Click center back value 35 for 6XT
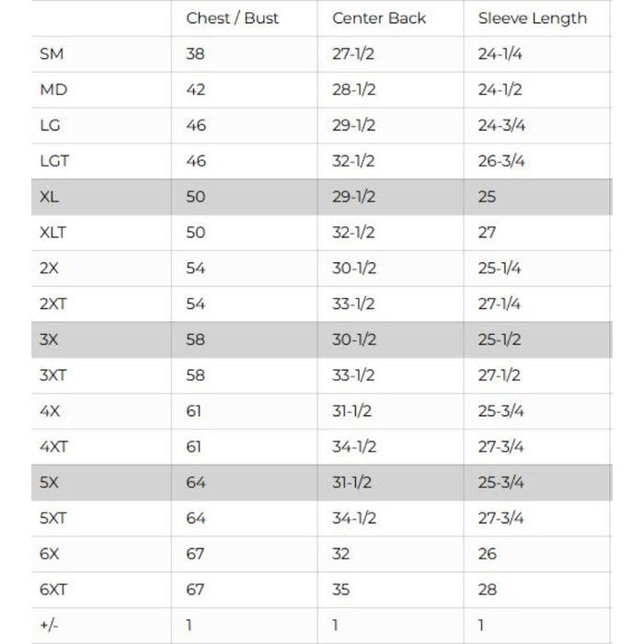This screenshot has height=644, width=644. tap(341, 590)
